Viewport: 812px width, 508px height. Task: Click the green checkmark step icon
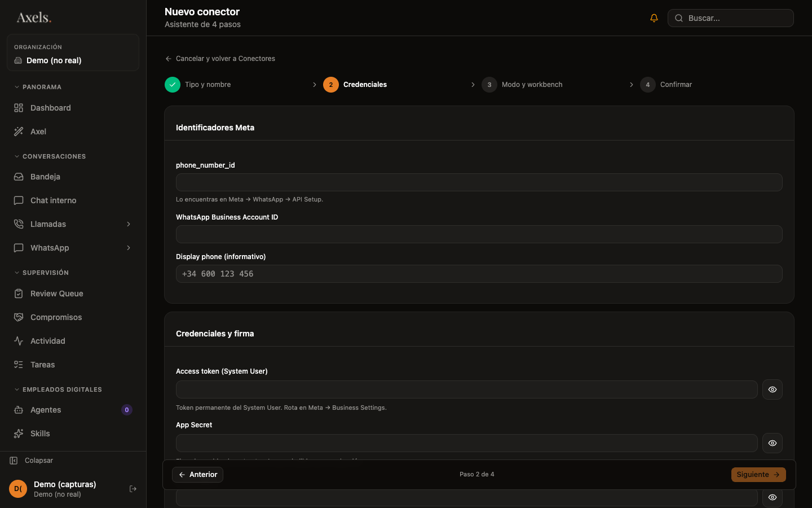pos(173,85)
